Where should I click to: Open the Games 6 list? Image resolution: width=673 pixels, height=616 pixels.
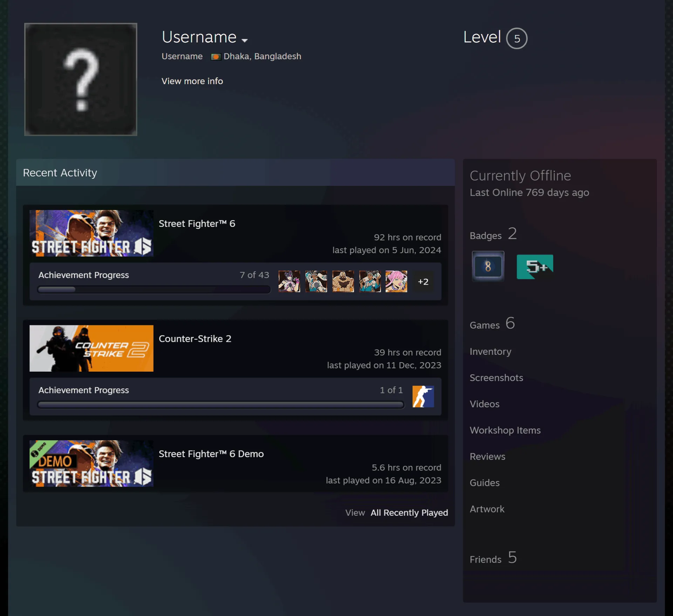click(492, 324)
